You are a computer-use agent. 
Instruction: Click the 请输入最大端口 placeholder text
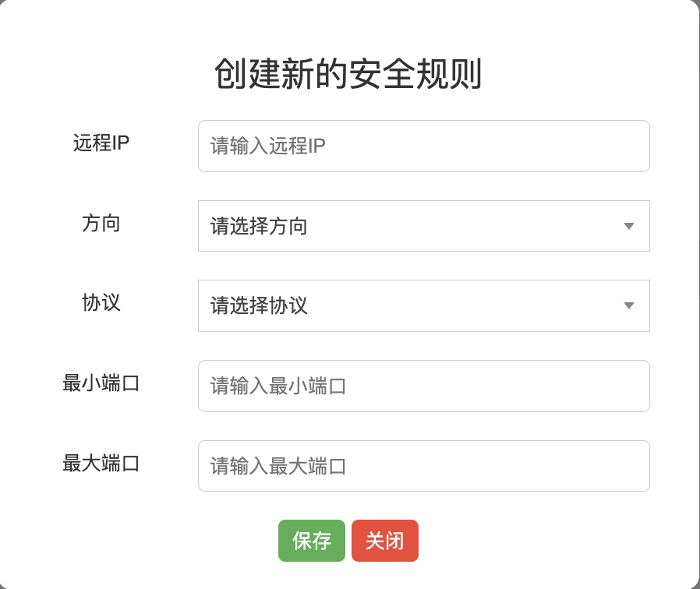click(x=278, y=466)
